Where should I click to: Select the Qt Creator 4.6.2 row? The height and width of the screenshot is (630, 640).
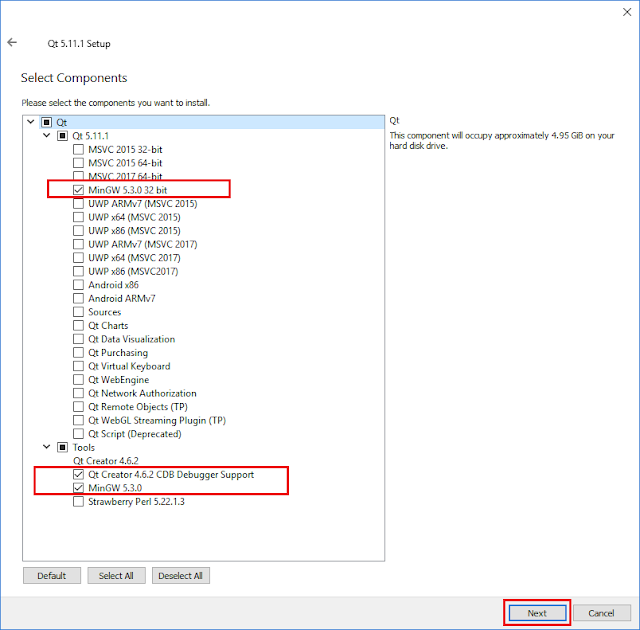(x=106, y=461)
